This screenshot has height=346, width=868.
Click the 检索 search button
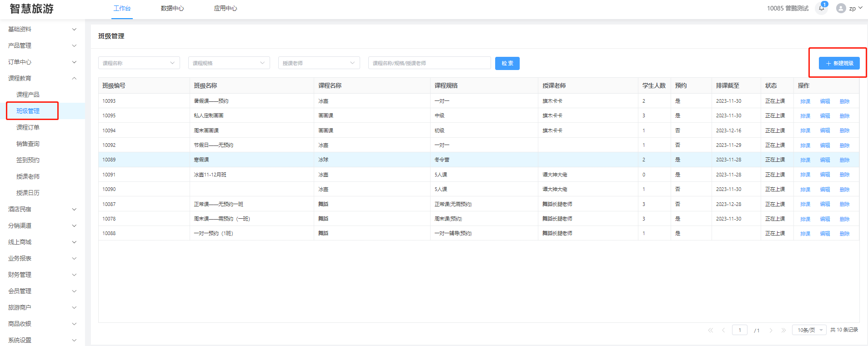(x=507, y=63)
